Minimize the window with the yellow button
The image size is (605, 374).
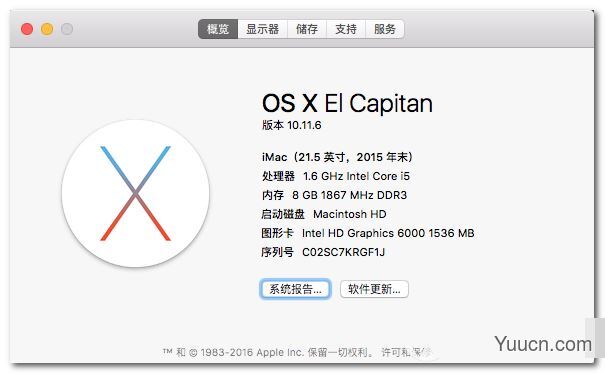pos(47,29)
